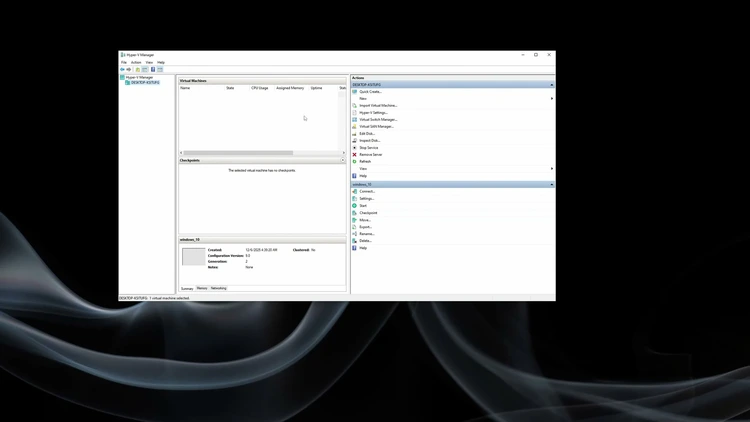Screen dimensions: 750x422
Task: Sort by the State column header
Action: click(x=230, y=88)
